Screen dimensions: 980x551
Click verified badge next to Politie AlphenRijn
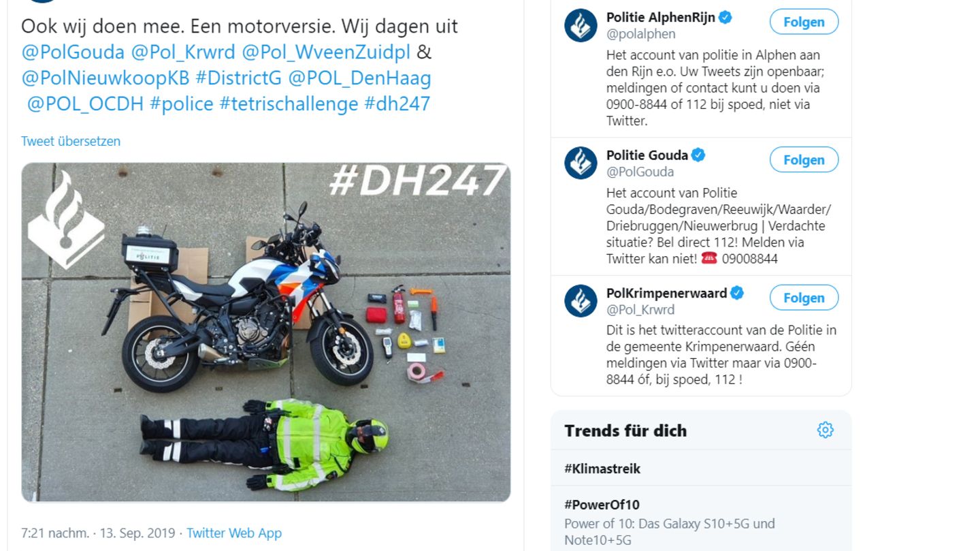click(725, 18)
